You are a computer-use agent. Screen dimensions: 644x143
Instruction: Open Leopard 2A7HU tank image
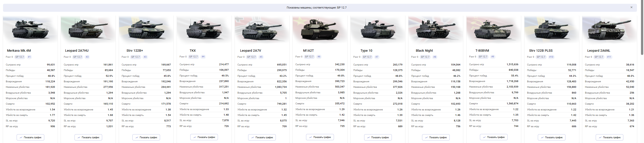tap(88, 30)
